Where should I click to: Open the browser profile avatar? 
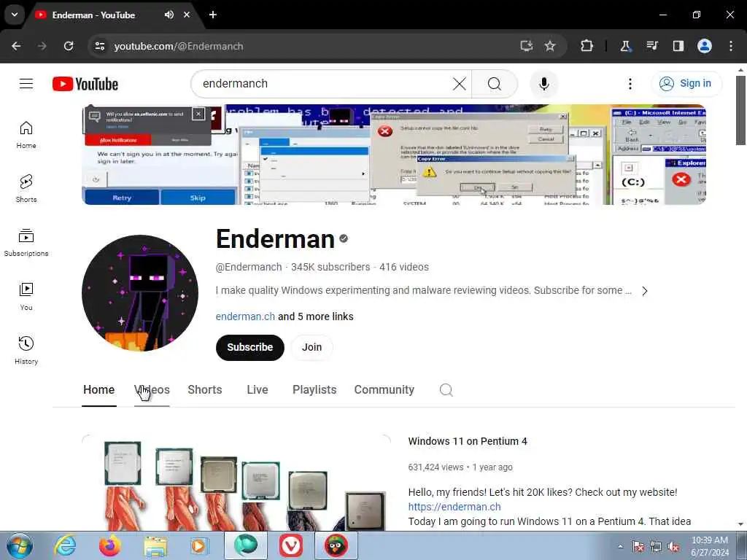tap(705, 46)
